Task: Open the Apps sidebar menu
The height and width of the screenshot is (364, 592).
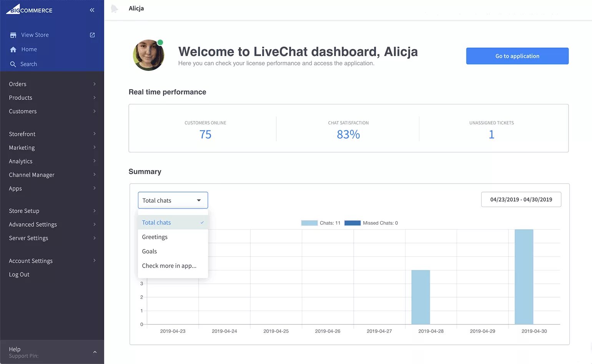Action: (52, 188)
